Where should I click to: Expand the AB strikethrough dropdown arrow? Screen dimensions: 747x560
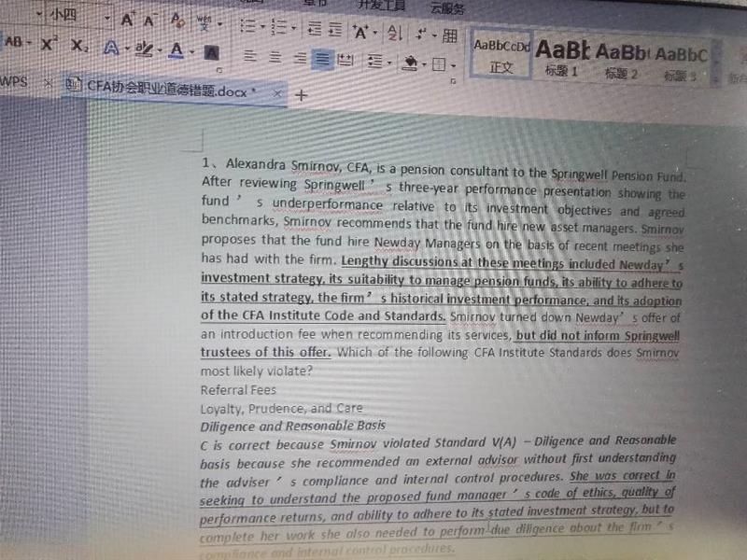click(x=29, y=43)
